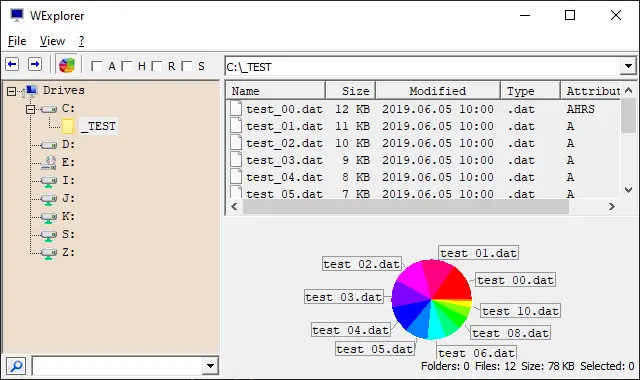Sort by Size column header

(350, 91)
